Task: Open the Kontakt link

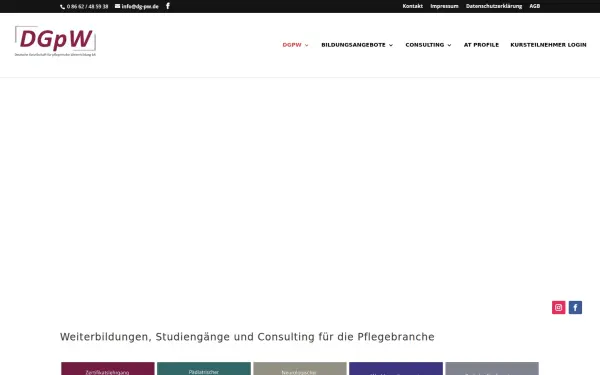Action: click(x=412, y=6)
